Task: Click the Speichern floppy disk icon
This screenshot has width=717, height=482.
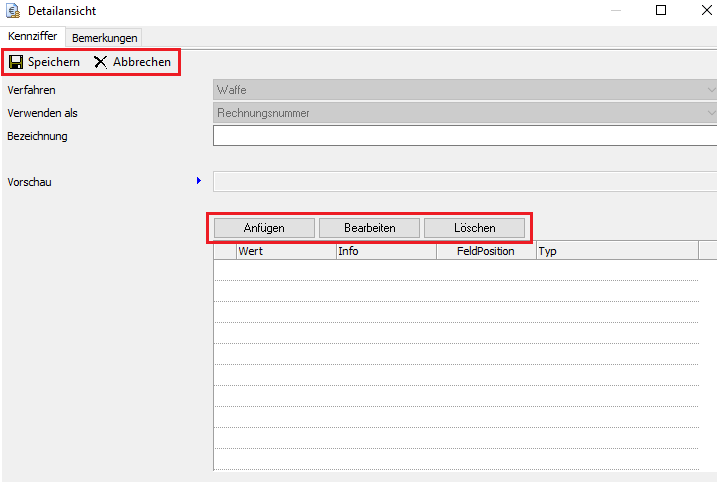Action: (16, 62)
